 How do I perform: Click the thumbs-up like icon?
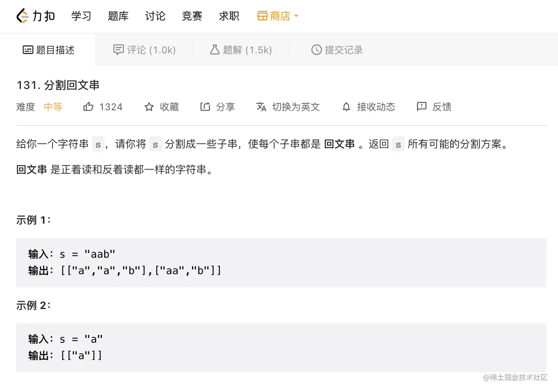click(x=88, y=107)
